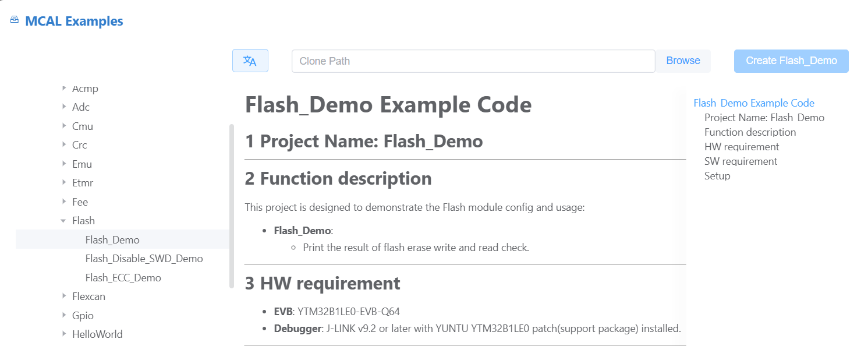Expand the Flexcan tree node
The image size is (868, 346).
[64, 296]
